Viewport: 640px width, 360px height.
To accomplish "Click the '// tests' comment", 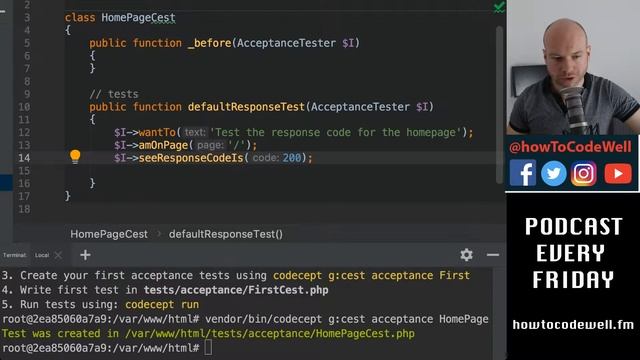I will (114, 94).
